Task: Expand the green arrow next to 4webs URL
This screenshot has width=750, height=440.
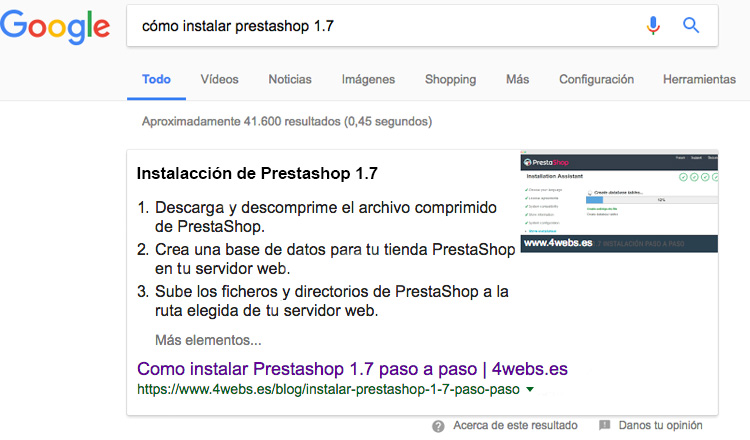Action: click(x=530, y=390)
